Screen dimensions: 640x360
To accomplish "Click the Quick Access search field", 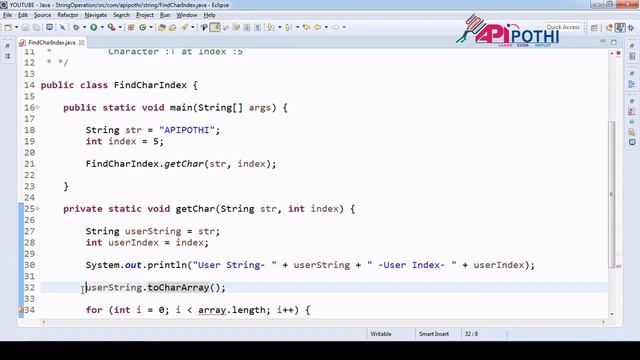I will pyautogui.click(x=563, y=27).
